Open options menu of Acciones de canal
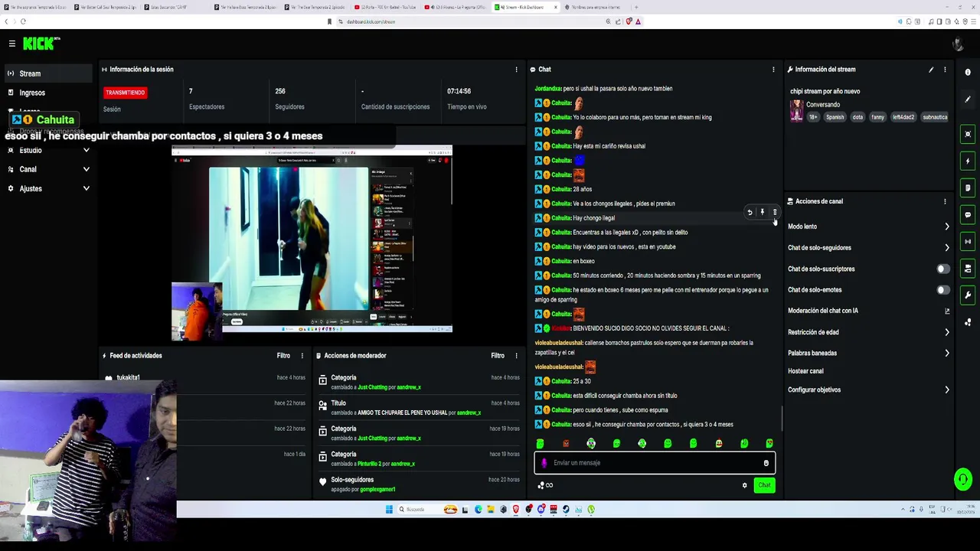 tap(945, 201)
